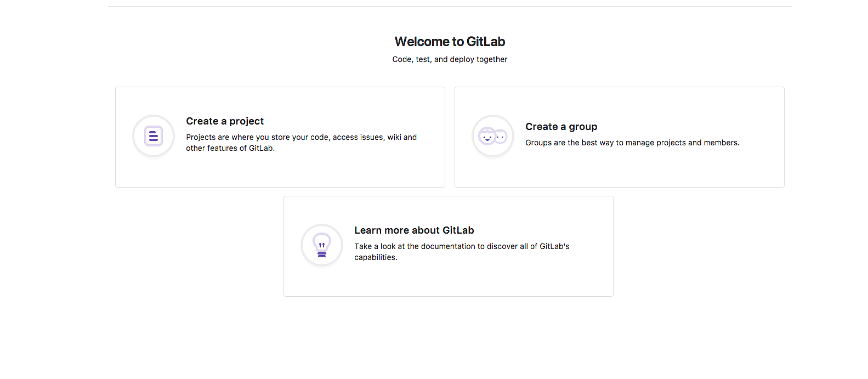Click the 'Code, test, and deploy together' subtitle
Screen dimensions: 868x379
point(450,59)
